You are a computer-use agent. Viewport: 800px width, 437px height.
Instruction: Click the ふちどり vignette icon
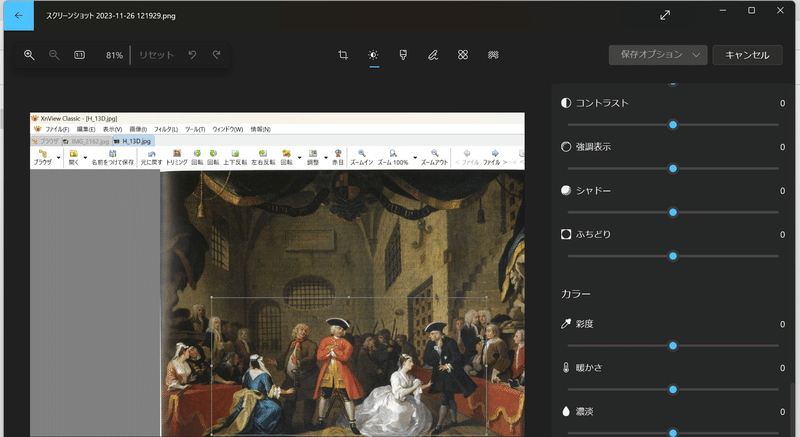click(x=566, y=235)
